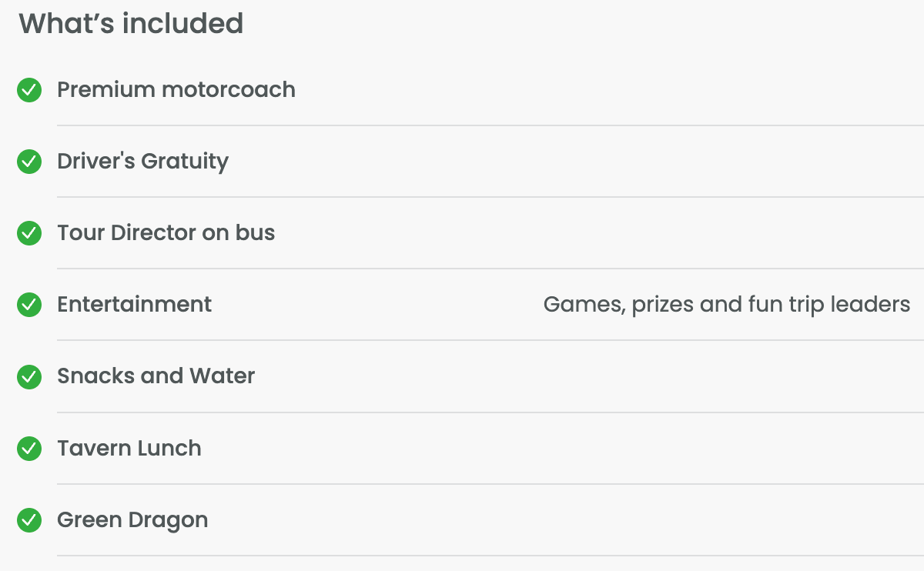The width and height of the screenshot is (924, 571).
Task: Select the Green Dragon text
Action: point(132,520)
